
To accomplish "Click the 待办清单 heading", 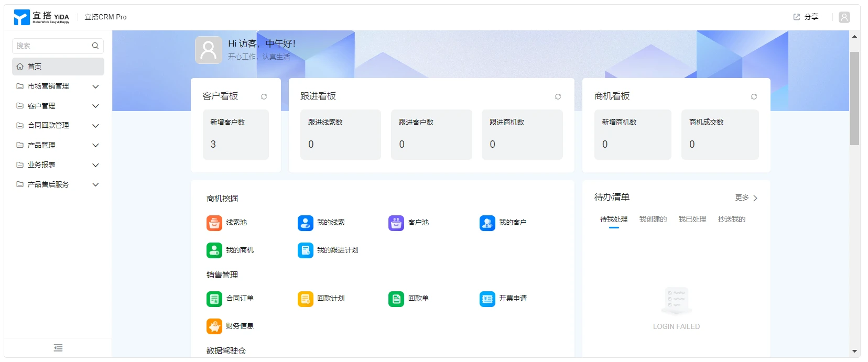I will tap(612, 198).
